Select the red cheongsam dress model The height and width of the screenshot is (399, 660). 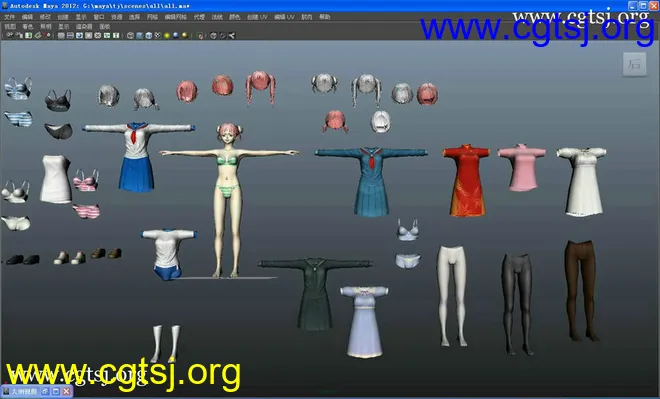point(466,180)
